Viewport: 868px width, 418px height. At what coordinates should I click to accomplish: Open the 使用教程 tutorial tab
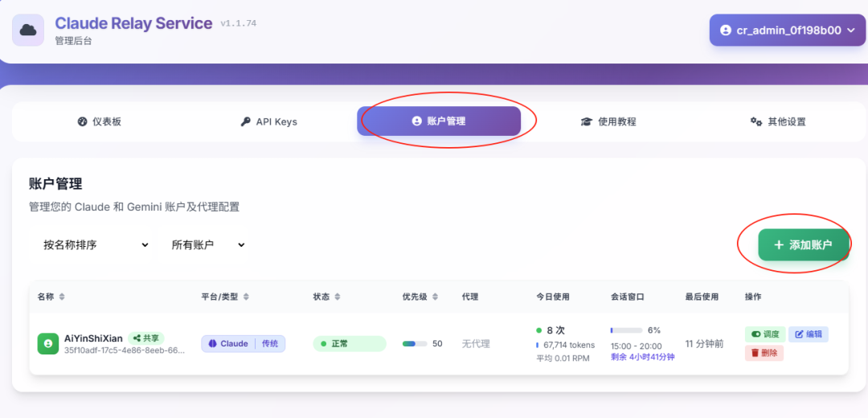pos(608,122)
